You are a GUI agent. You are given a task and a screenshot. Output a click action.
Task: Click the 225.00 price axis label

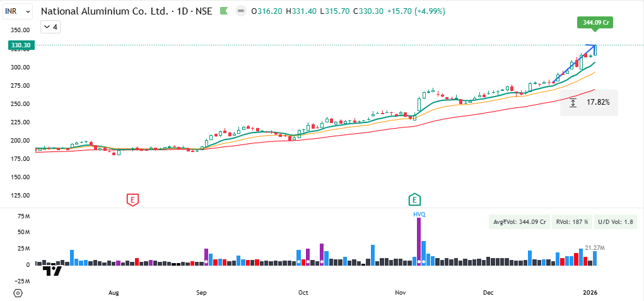pyautogui.click(x=20, y=122)
